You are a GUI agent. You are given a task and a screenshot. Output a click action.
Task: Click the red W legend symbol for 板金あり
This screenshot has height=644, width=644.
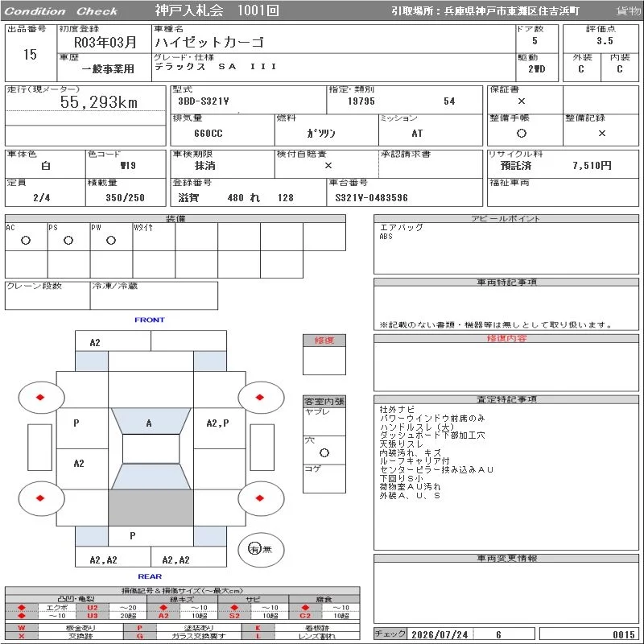point(22,628)
